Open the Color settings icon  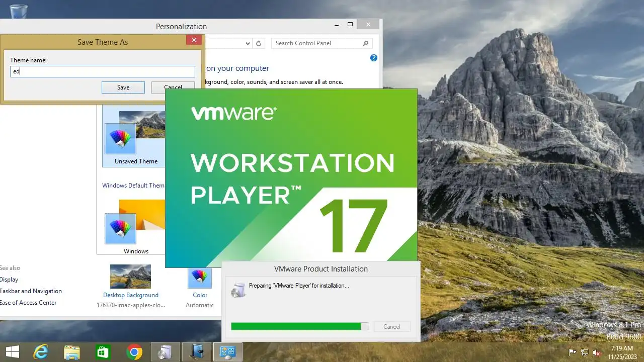[x=200, y=277]
